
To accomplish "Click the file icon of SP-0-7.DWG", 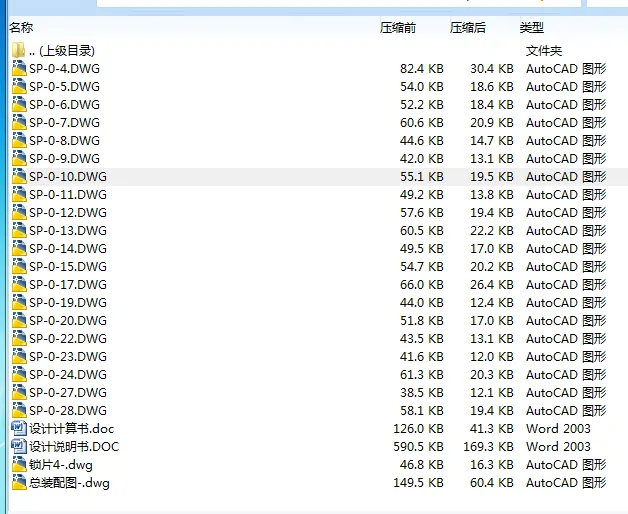I will coord(19,123).
